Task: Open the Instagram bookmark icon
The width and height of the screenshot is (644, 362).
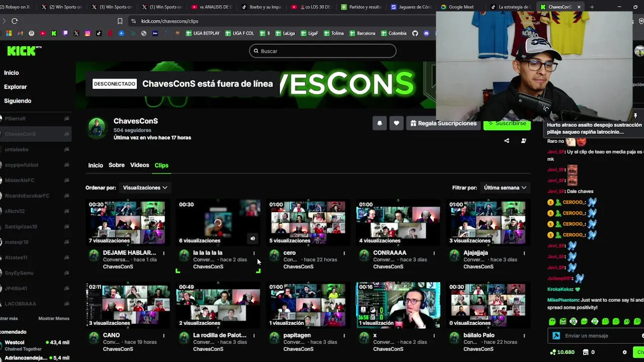Action: 88,33
